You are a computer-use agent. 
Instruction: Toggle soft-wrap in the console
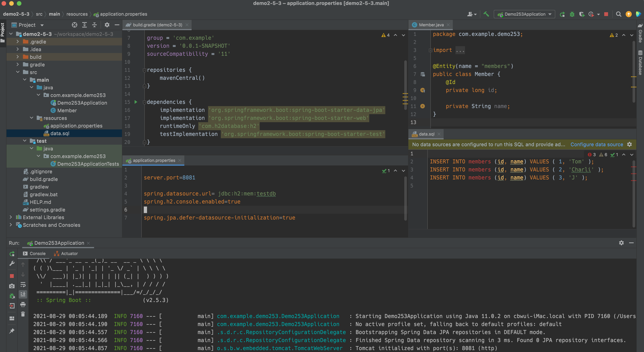[23, 285]
